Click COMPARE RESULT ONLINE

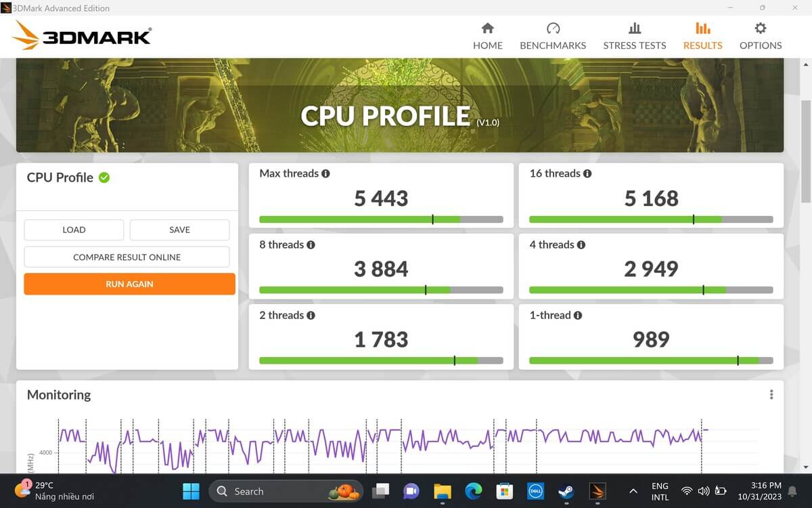tap(127, 257)
